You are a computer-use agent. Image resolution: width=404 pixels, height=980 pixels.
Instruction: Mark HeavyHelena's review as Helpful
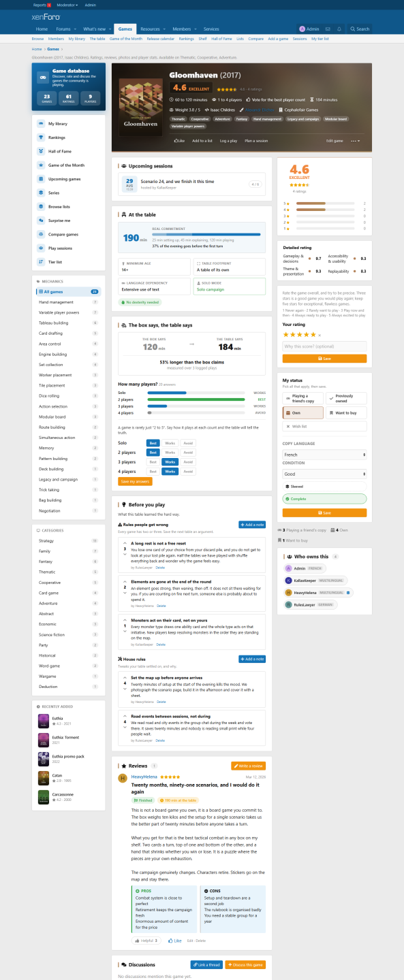click(146, 941)
